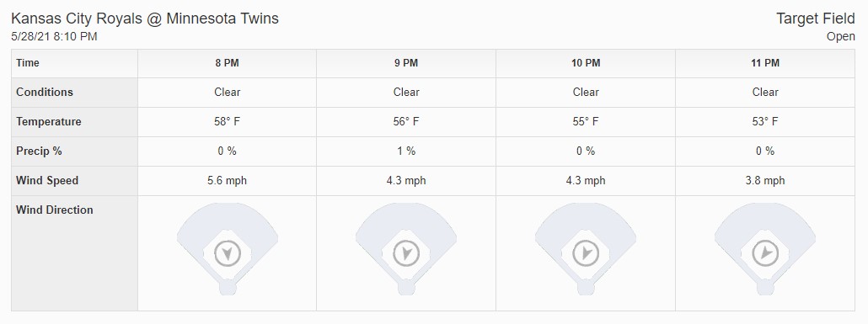Click the 58° F temperature cell
Image resolution: width=868 pixels, height=324 pixels.
point(227,122)
